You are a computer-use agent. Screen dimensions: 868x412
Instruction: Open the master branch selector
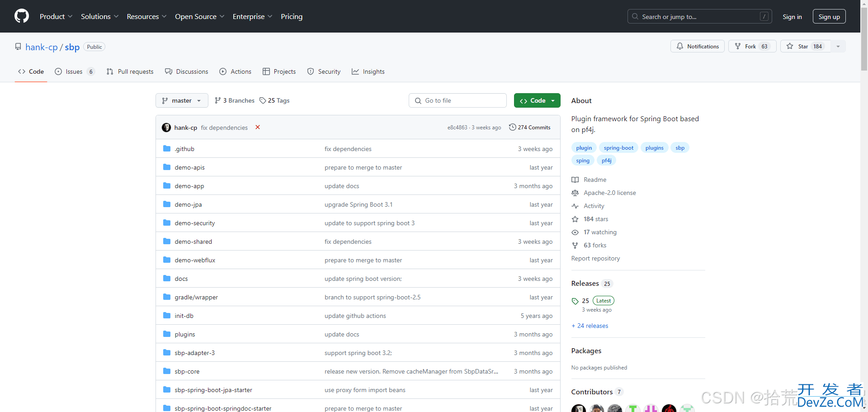[x=182, y=100]
